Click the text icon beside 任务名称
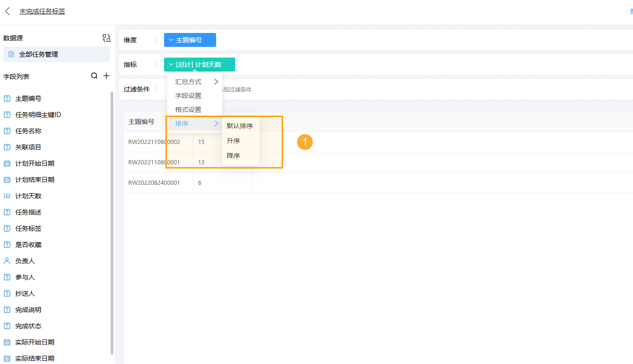This screenshot has height=364, width=633. coord(7,131)
